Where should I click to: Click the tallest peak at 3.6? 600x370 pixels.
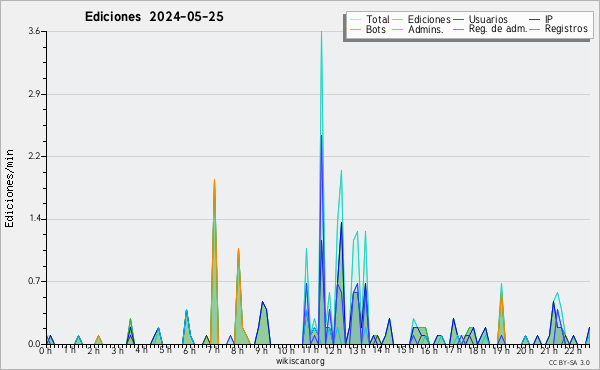321,33
